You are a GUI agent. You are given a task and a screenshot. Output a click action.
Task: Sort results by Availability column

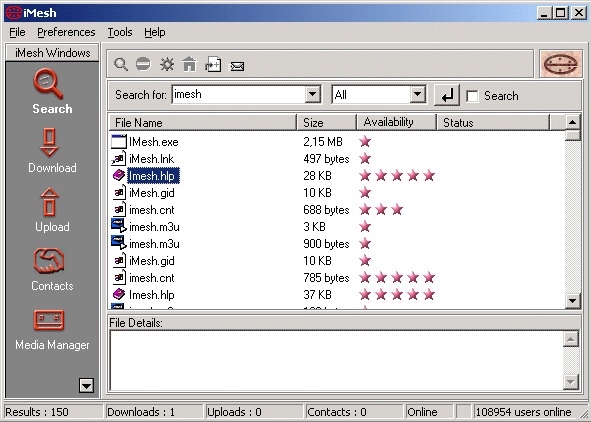397,122
